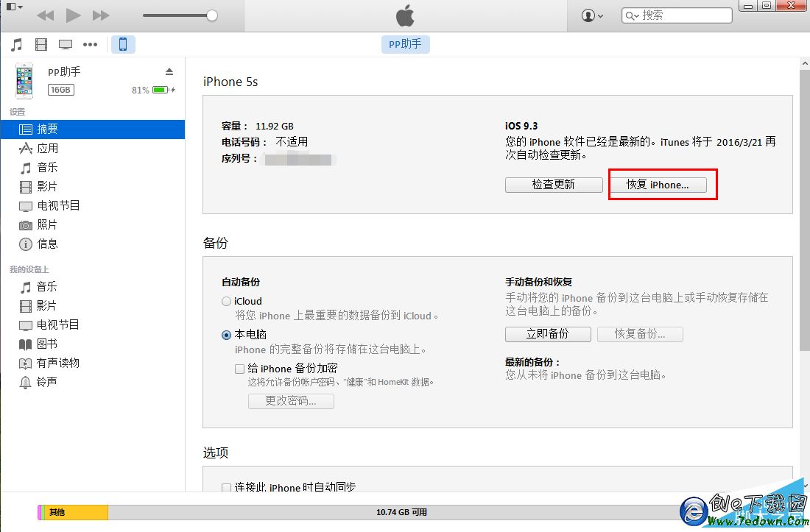Select the 本电脑 backup radio button
Image resolution: width=810 pixels, height=532 pixels.
point(226,335)
